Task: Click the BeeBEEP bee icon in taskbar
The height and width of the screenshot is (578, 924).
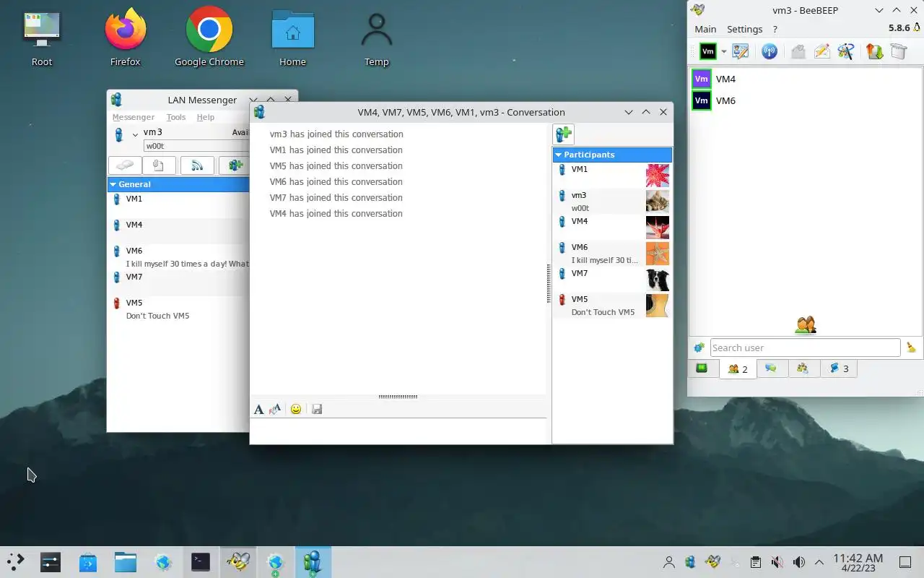Action: point(238,561)
